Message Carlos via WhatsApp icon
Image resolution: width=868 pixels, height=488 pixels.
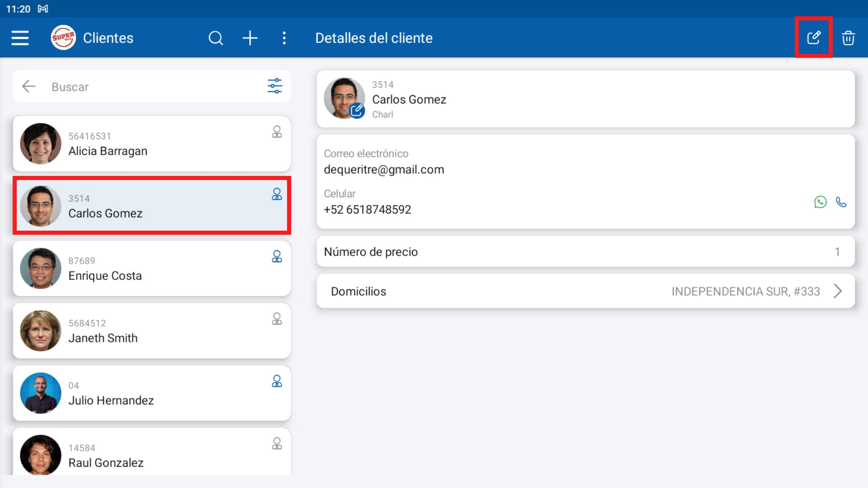point(820,202)
